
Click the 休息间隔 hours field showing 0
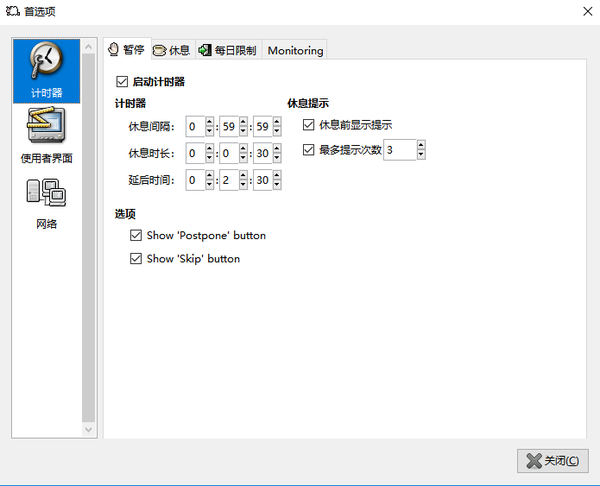pyautogui.click(x=196, y=126)
